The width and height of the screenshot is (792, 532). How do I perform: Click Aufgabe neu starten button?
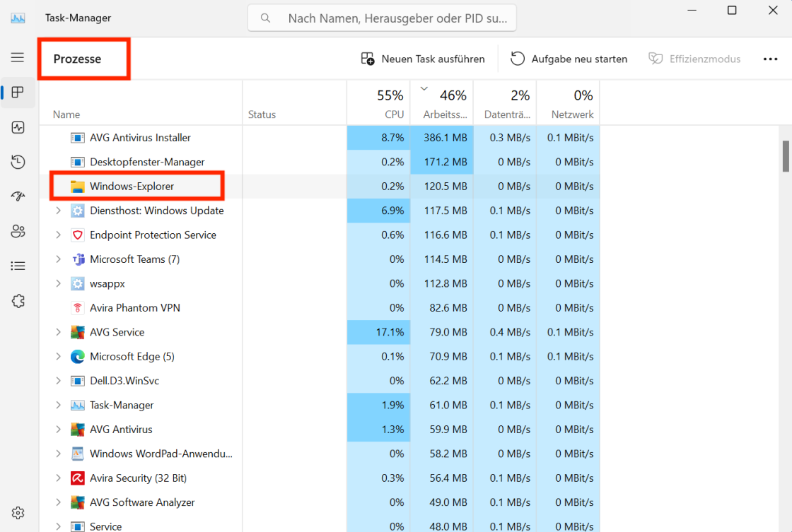coord(569,59)
